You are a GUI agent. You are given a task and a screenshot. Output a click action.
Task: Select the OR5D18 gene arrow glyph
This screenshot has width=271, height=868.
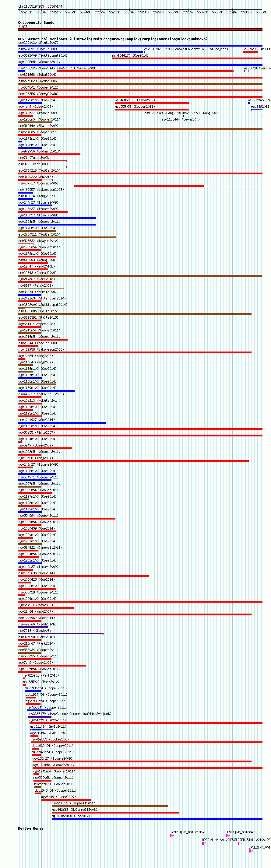pos(240,843)
